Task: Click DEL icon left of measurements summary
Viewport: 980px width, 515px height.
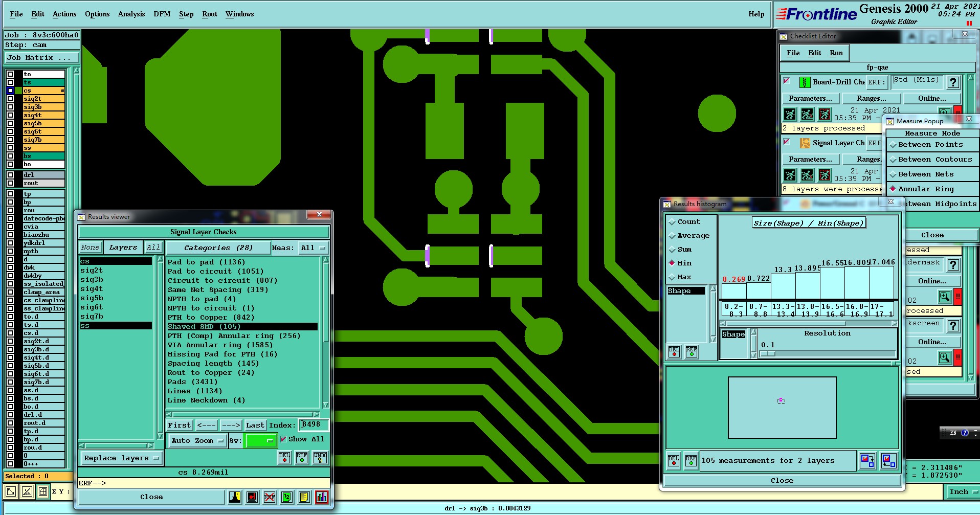Action: 674,461
